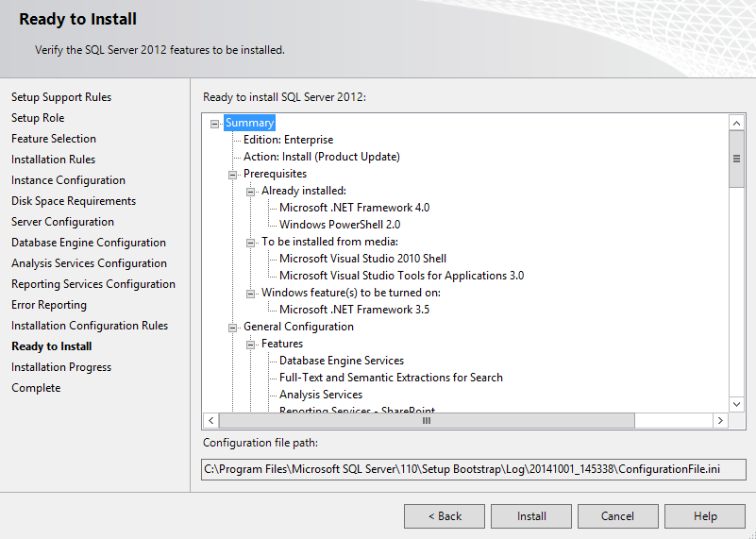Screen dimensions: 756x539
Task: Collapse Windows feature(s) to be turned on node
Action: (x=251, y=293)
